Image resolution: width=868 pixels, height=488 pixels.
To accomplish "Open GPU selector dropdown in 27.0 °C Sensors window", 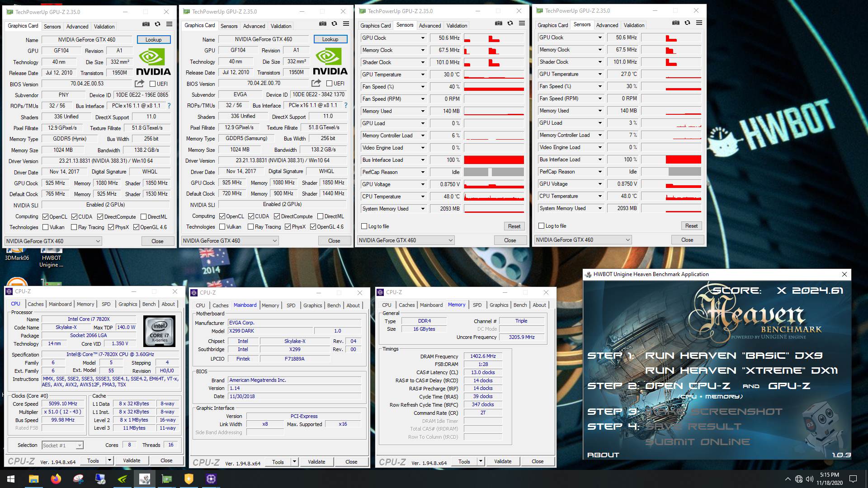I will click(583, 240).
